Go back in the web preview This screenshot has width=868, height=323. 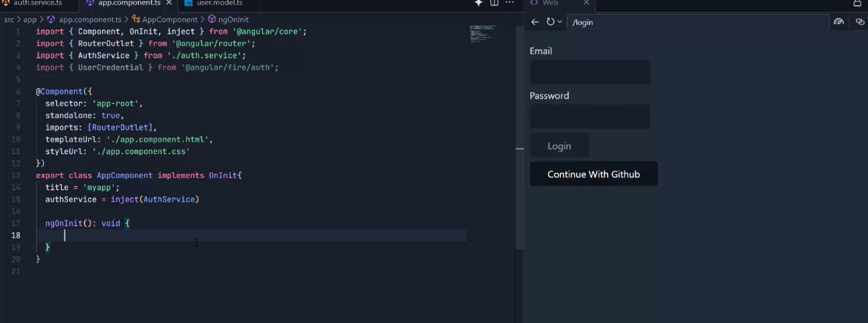(535, 22)
